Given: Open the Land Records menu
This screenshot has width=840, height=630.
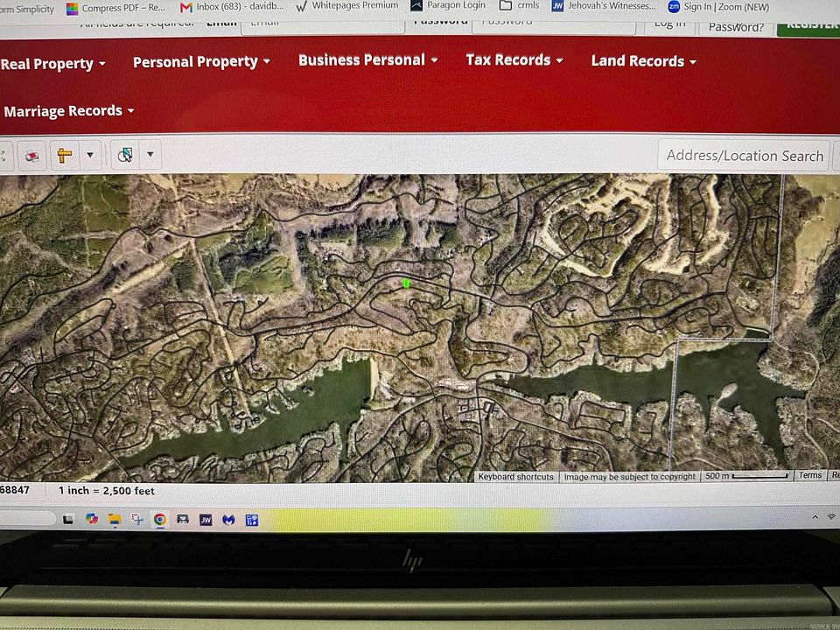Looking at the screenshot, I should click(643, 61).
